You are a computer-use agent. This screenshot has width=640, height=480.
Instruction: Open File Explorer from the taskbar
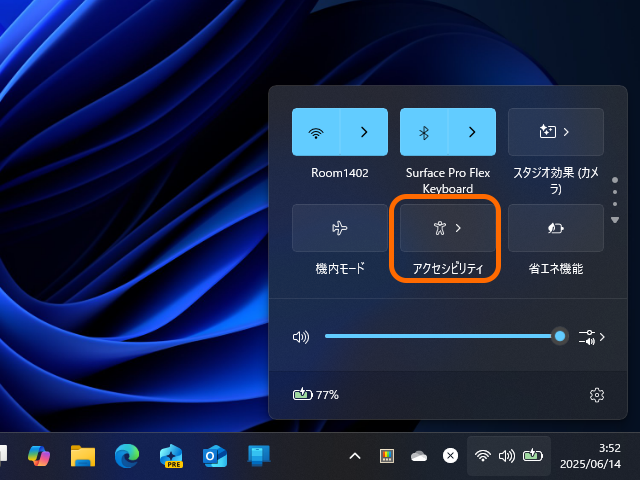[83, 456]
